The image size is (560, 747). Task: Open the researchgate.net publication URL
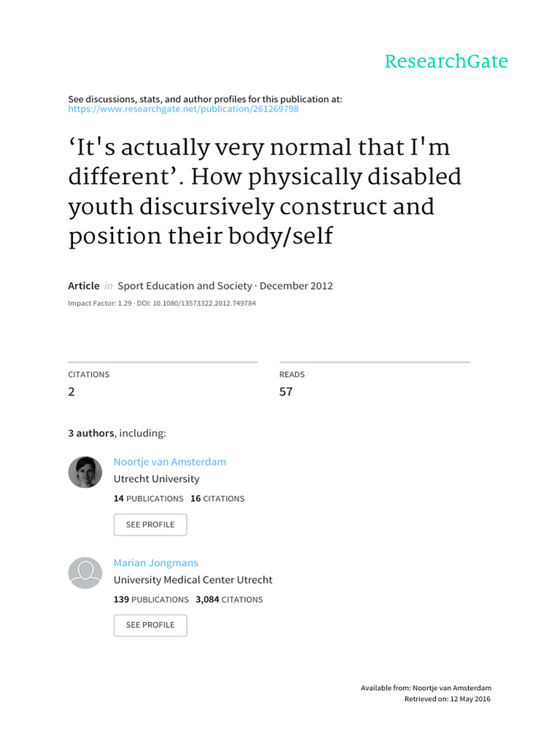tap(183, 109)
